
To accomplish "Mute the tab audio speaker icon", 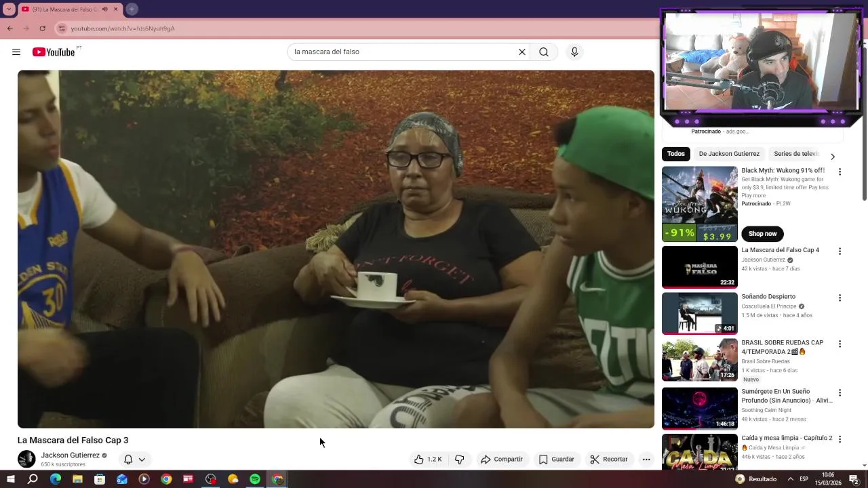I will [x=104, y=9].
